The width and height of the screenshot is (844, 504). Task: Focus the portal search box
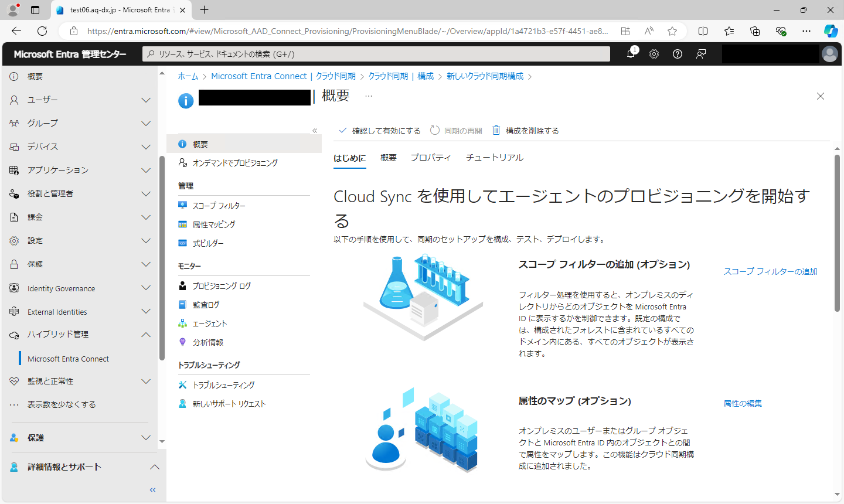[x=376, y=54]
